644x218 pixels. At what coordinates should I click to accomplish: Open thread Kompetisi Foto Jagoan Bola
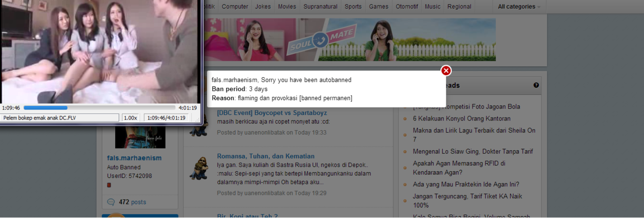(x=466, y=107)
